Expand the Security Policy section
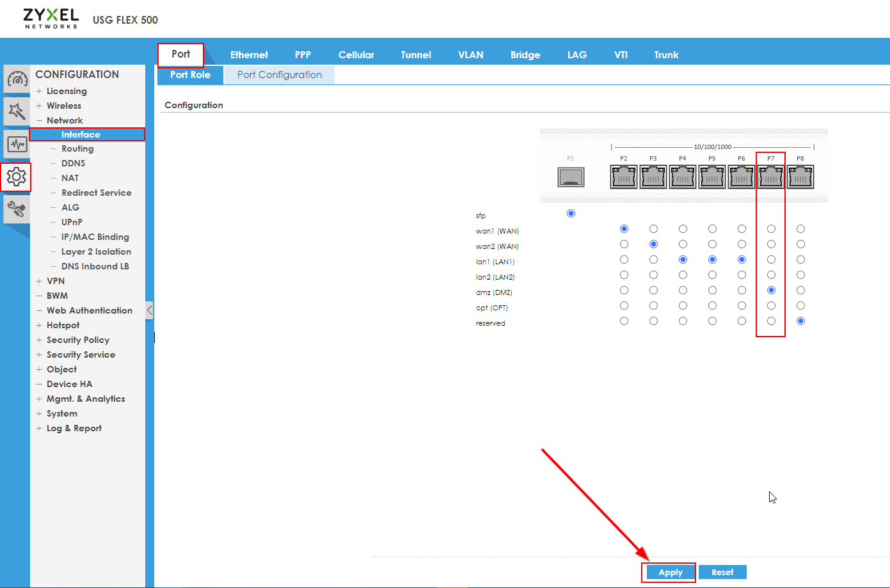 [x=39, y=340]
